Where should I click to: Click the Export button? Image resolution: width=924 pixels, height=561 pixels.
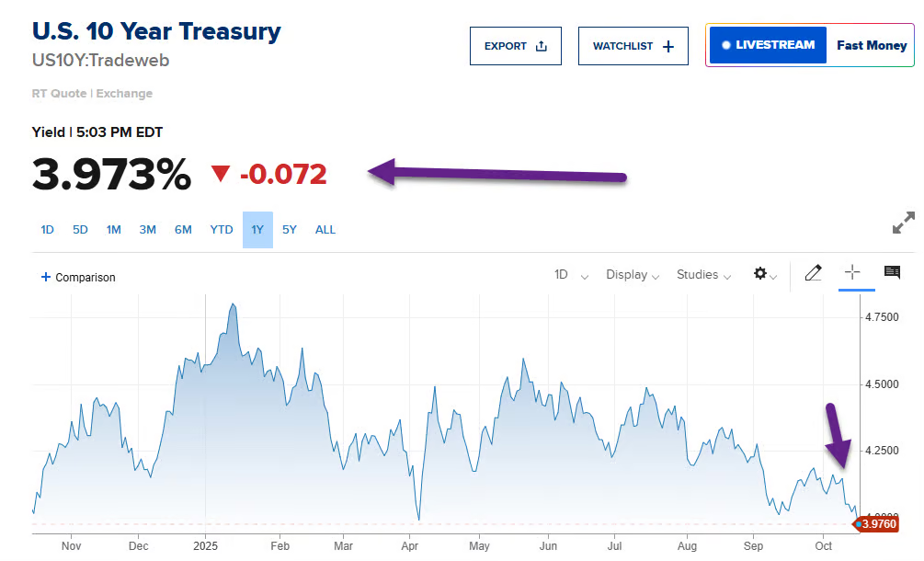pyautogui.click(x=515, y=46)
